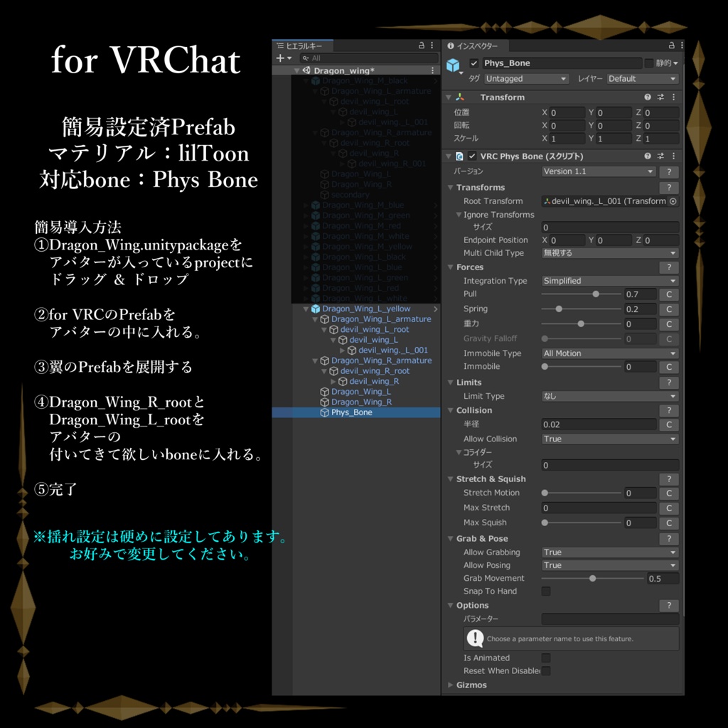The height and width of the screenshot is (728, 728).
Task: Enable Snap To Hand checkbox
Action: (546, 591)
